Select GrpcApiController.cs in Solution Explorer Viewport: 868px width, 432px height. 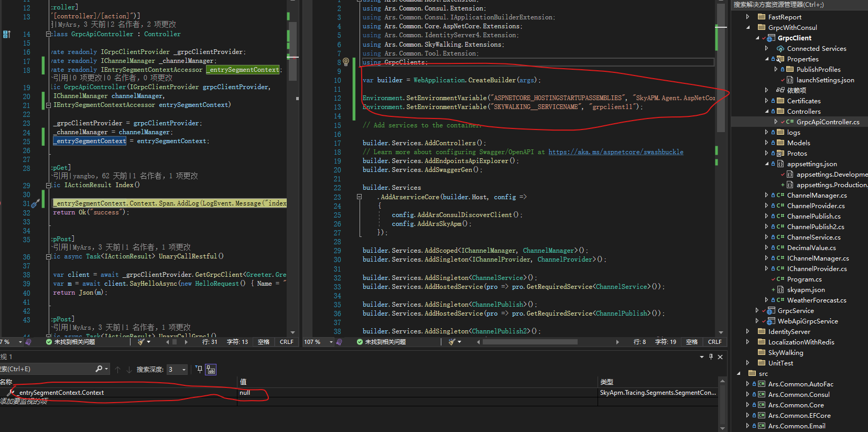[x=828, y=122]
